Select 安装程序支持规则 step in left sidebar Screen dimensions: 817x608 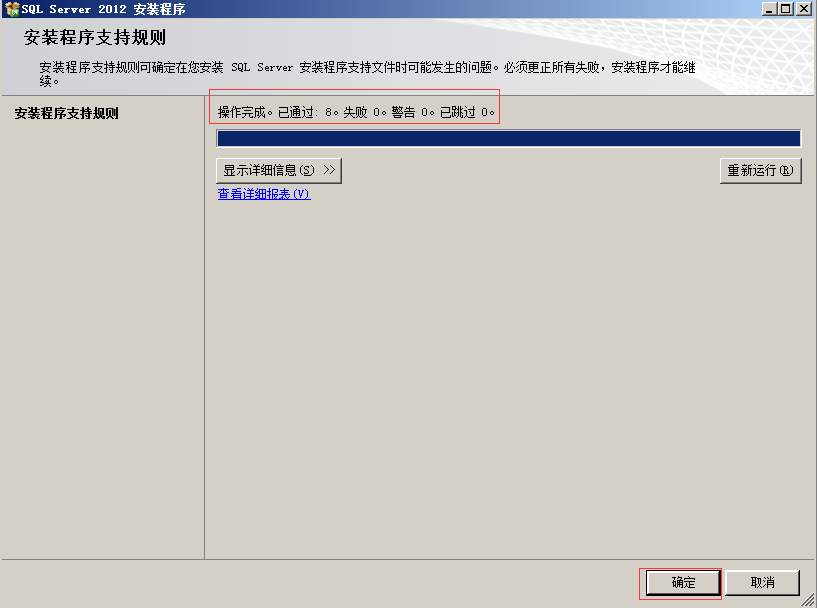66,114
